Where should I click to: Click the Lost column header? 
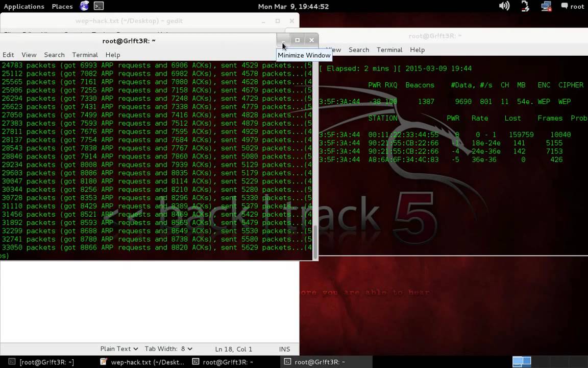512,118
